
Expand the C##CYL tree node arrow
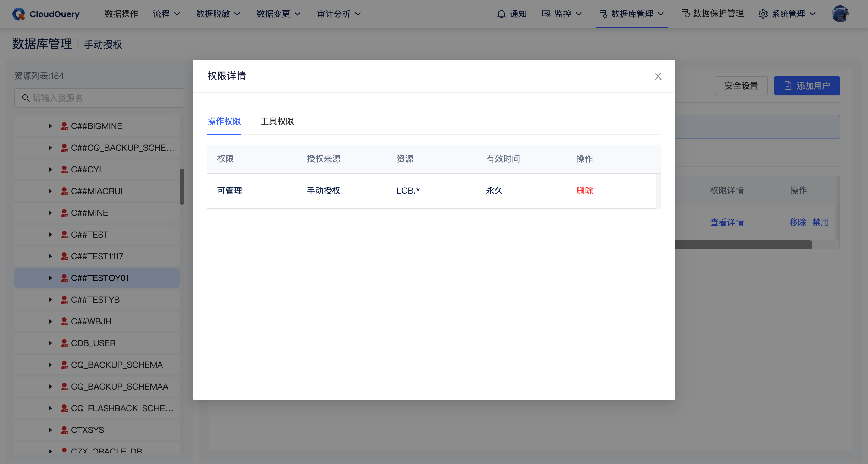click(x=50, y=169)
